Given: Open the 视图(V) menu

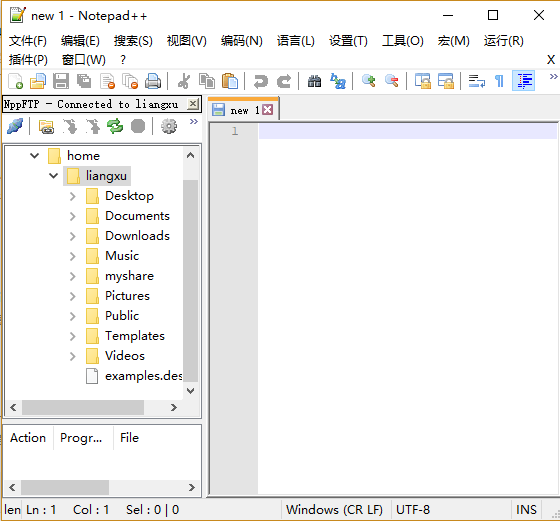Looking at the screenshot, I should 186,41.
